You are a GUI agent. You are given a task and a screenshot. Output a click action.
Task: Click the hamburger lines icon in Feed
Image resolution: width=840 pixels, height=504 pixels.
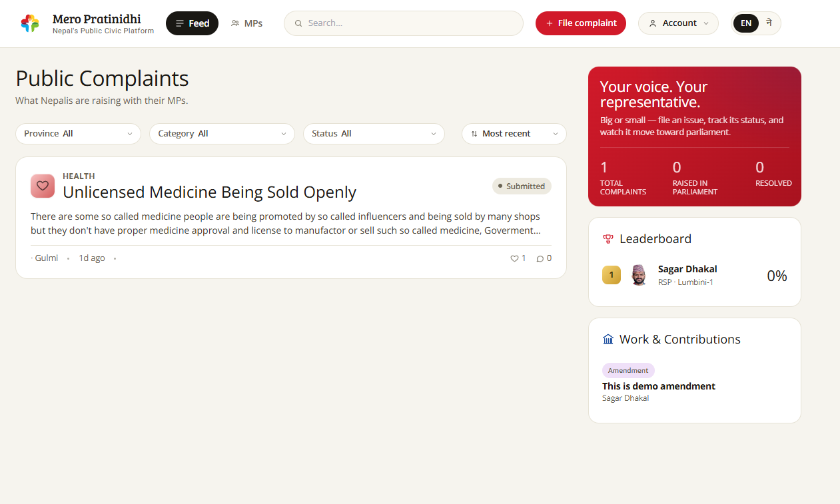(180, 23)
